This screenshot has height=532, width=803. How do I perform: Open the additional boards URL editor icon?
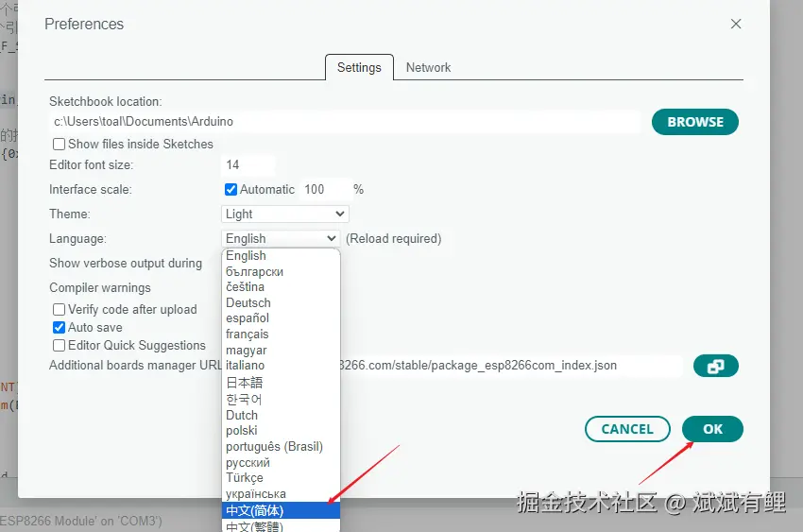click(x=715, y=366)
